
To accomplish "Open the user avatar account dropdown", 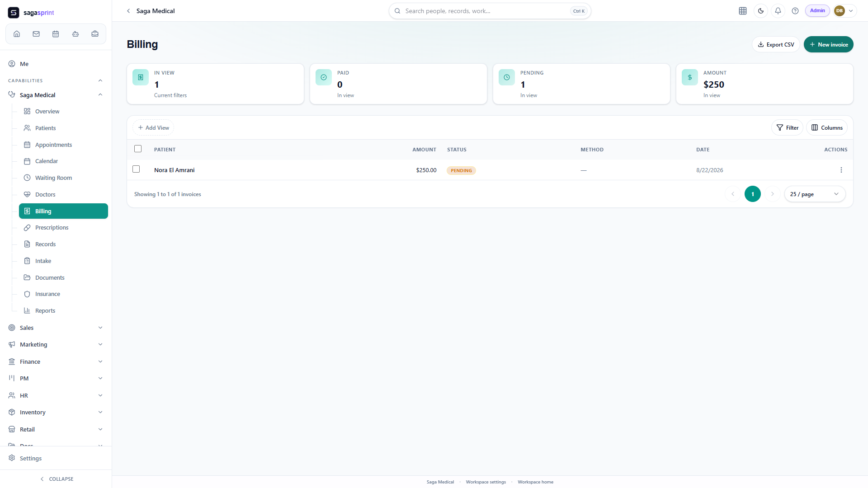I will click(x=845, y=11).
